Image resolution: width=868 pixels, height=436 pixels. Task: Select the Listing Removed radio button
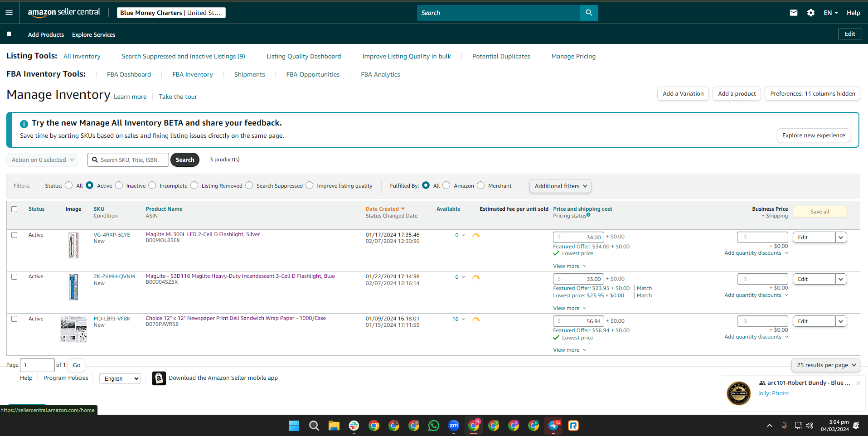(x=194, y=185)
